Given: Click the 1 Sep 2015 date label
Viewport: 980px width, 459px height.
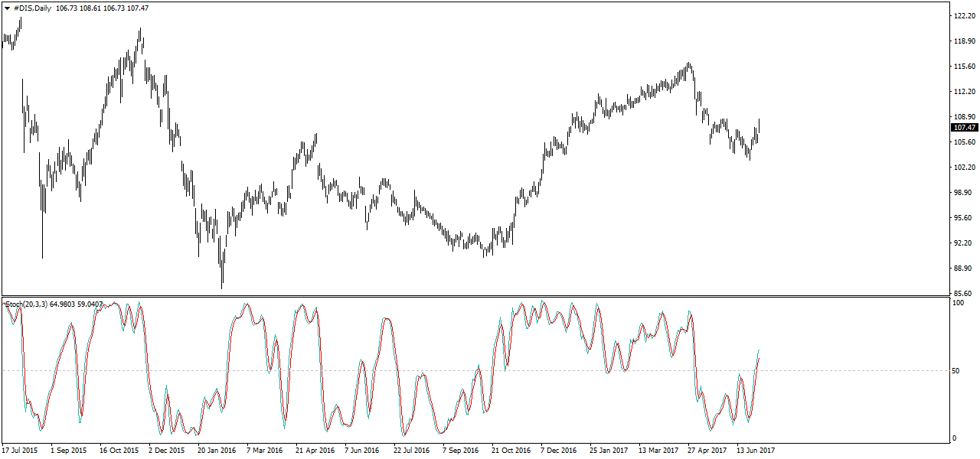Looking at the screenshot, I should pyautogui.click(x=68, y=451).
